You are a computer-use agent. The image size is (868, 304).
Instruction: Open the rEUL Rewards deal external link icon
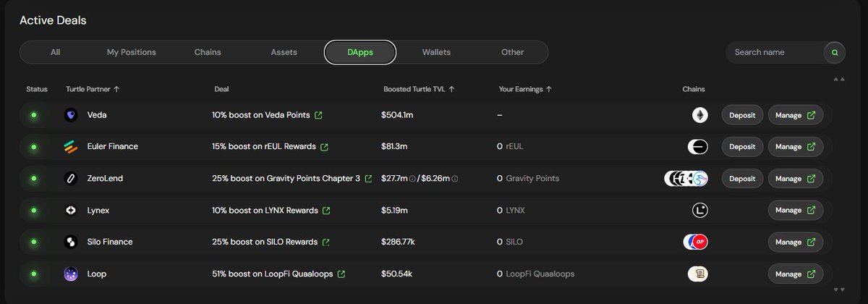pyautogui.click(x=324, y=146)
